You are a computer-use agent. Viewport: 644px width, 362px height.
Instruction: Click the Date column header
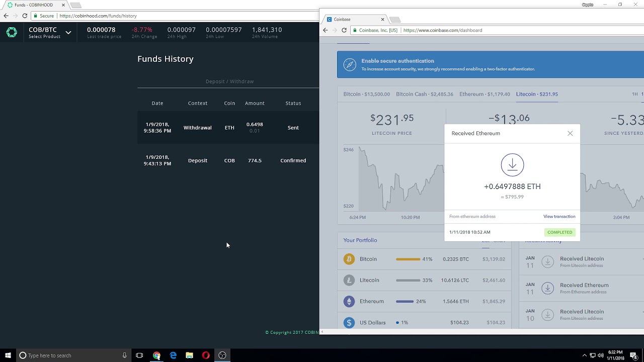157,103
